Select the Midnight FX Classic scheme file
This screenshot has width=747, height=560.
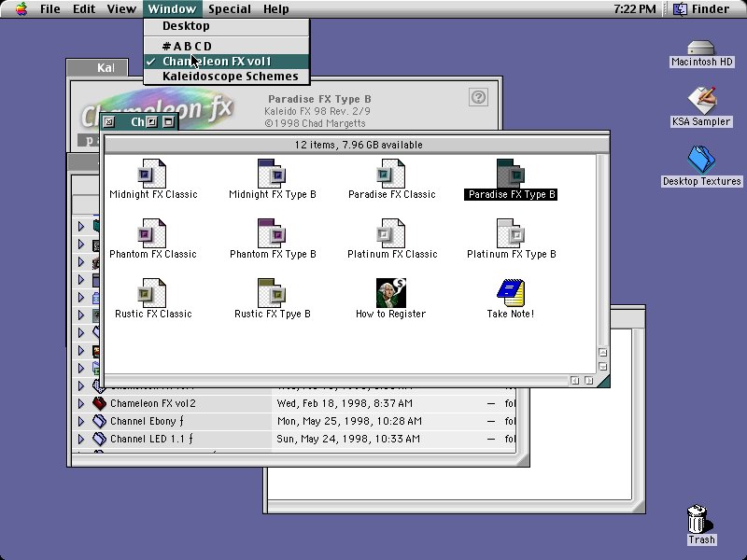[x=152, y=174]
